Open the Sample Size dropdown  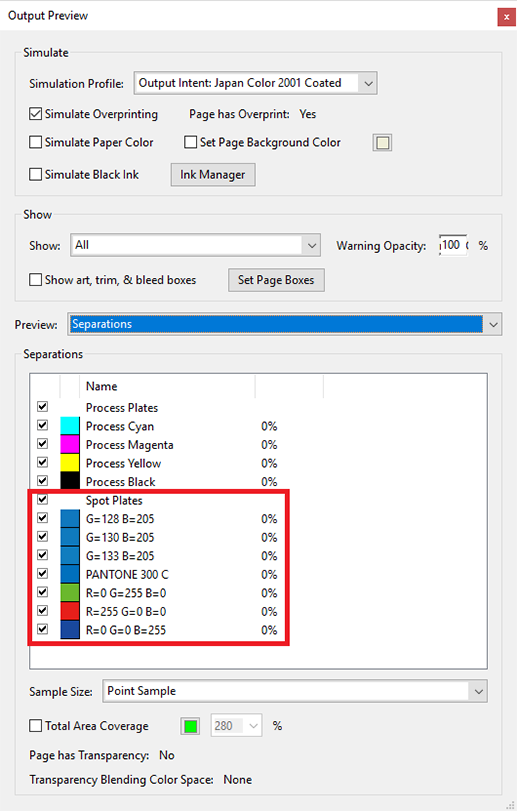(295, 692)
